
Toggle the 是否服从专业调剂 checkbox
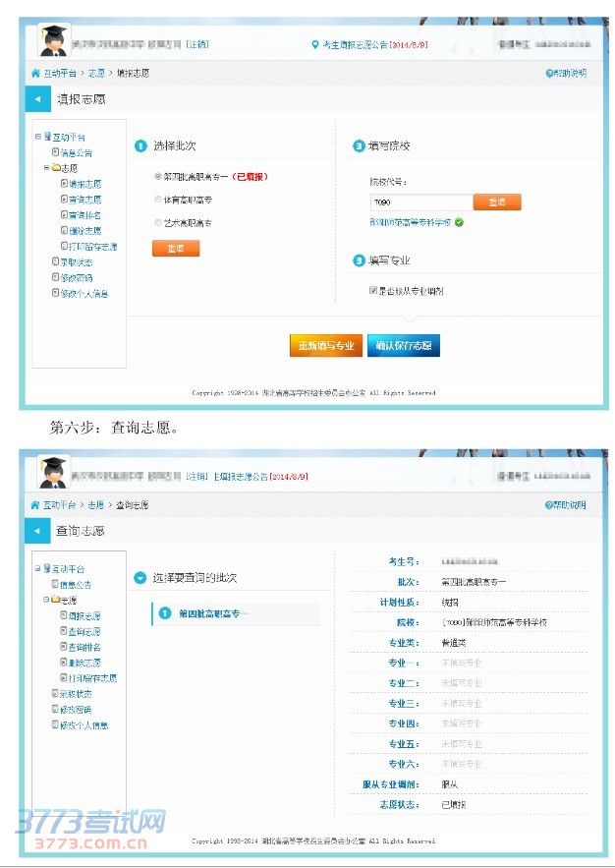pyautogui.click(x=373, y=291)
